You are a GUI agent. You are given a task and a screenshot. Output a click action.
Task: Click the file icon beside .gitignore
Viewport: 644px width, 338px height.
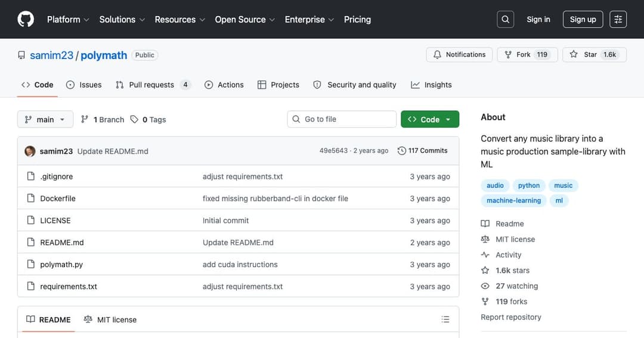point(31,176)
